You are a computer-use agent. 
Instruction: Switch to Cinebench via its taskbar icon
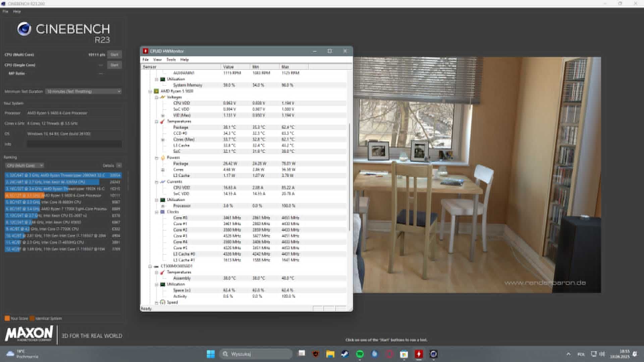coord(433,354)
